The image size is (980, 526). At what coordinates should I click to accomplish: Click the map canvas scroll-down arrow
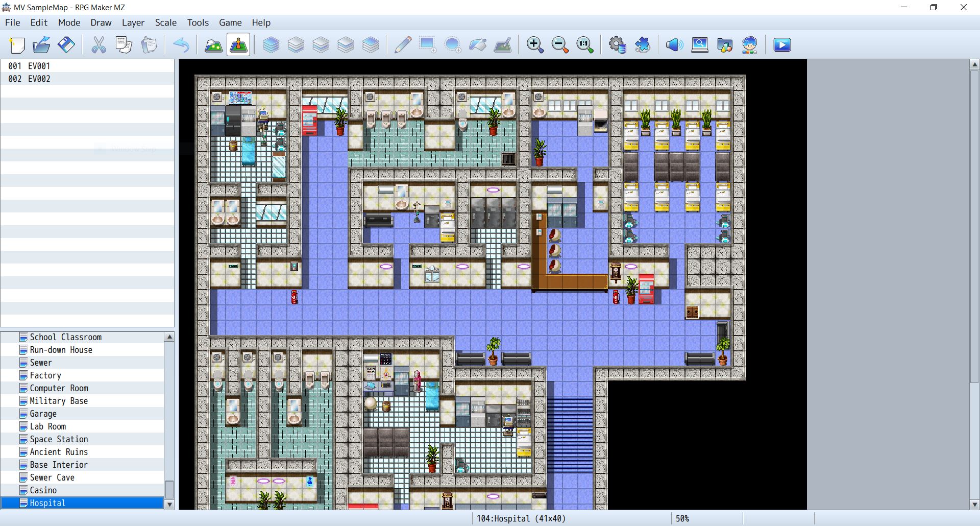pyautogui.click(x=974, y=505)
